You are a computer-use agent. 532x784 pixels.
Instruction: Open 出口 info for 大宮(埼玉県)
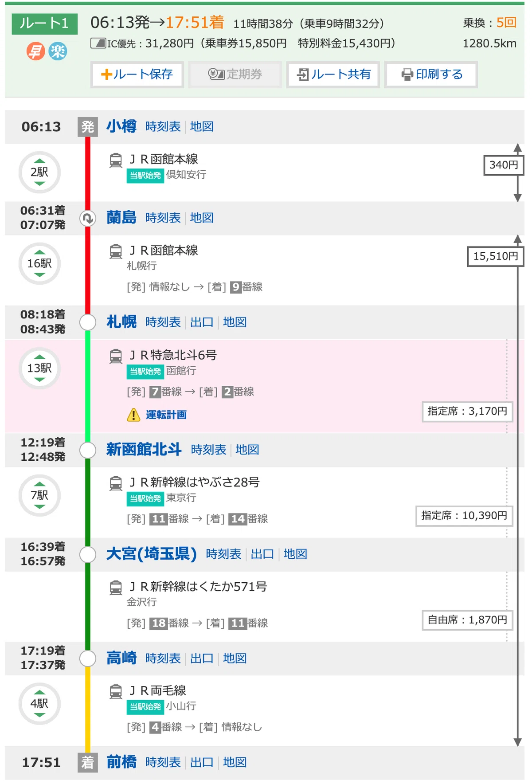(x=262, y=554)
